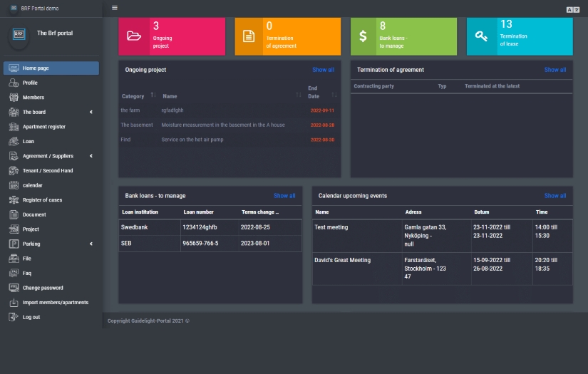
Task: Click the Swedbank loan row
Action: point(210,227)
